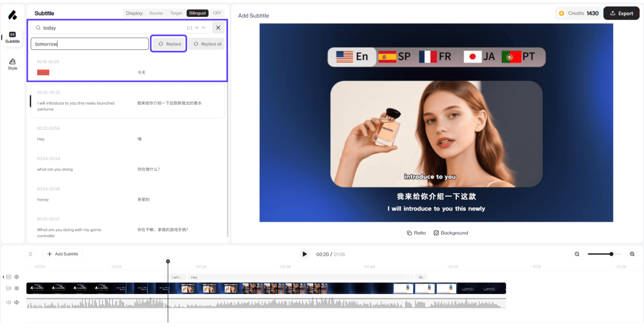Screen dimensions: 644x333
Task: Click the Export button
Action: (621, 13)
